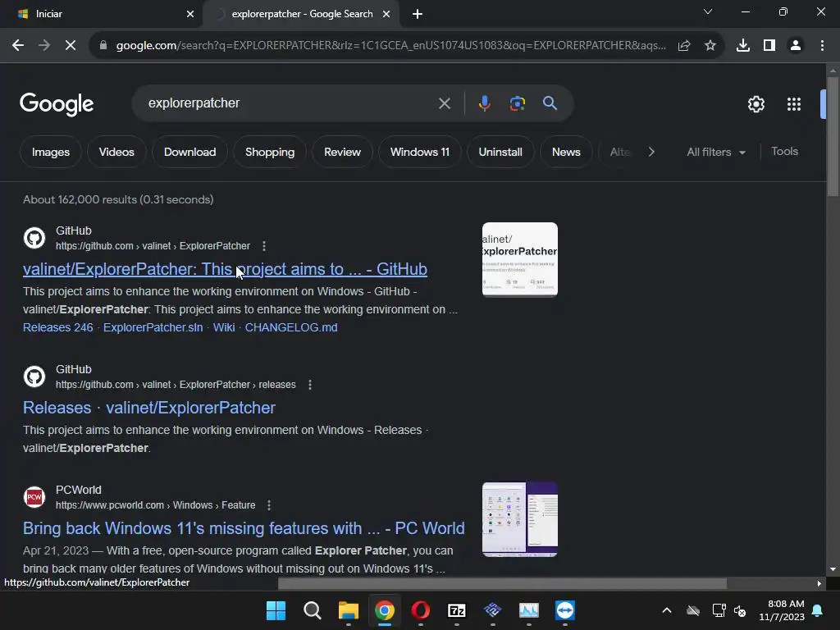Apply the Uninstall filter chip

(x=500, y=152)
